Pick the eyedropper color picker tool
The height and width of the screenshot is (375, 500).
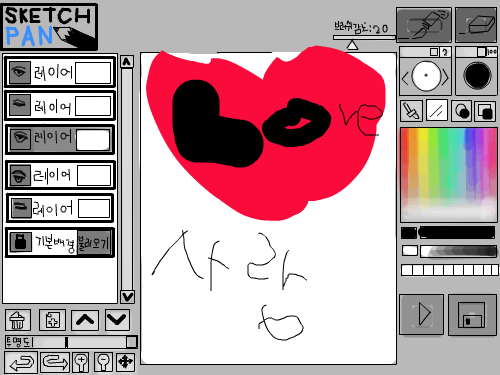[411, 111]
